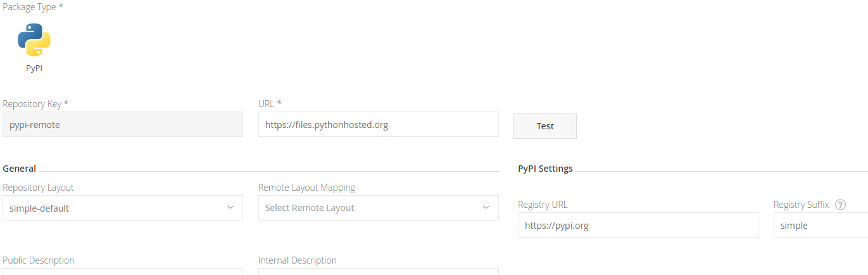Click the Registry URL field containing https://pypi.org
868x275 pixels.
(x=638, y=225)
